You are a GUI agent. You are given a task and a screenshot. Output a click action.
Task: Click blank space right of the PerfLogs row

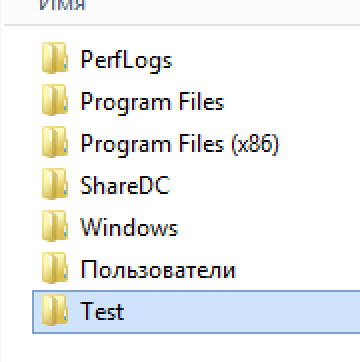(267, 60)
